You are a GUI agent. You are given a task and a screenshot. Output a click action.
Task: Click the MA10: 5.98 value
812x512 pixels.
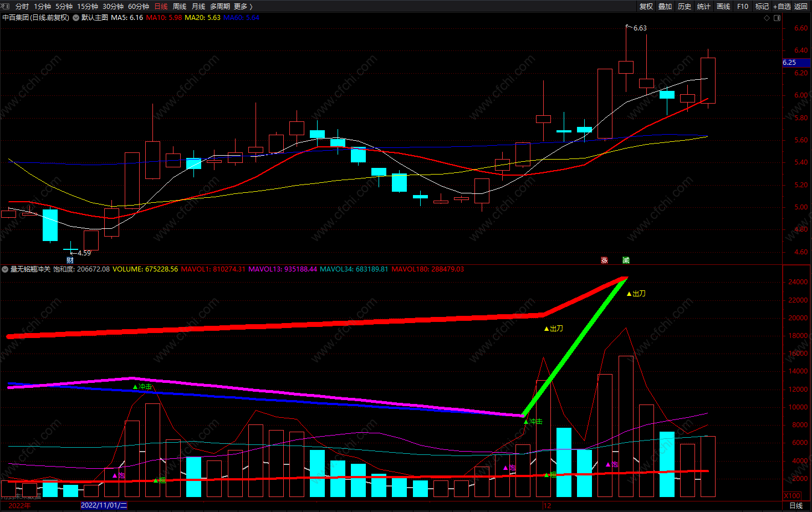tap(164, 18)
